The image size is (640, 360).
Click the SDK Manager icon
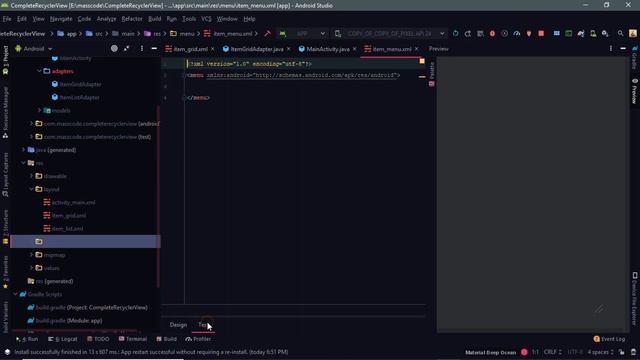(x=605, y=33)
